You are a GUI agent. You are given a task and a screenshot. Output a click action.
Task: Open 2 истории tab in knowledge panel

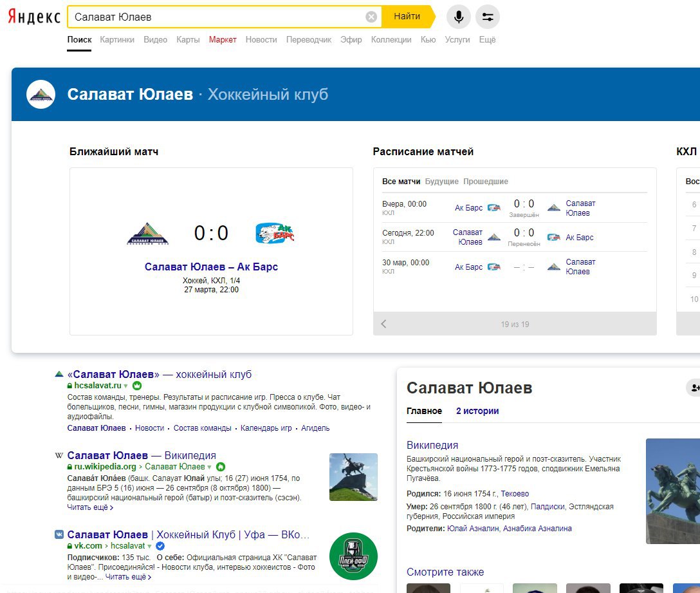[x=477, y=411]
